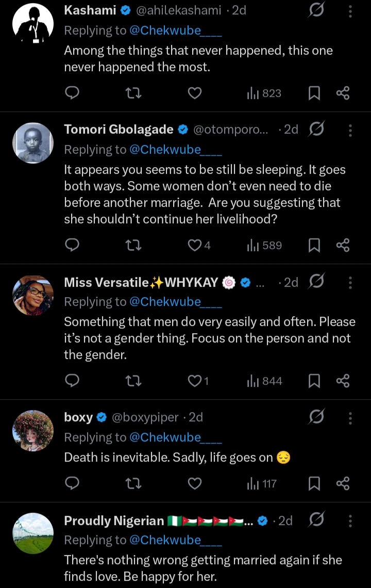This screenshot has height=588, width=371.
Task: Open Grok icon on Proudly Nigerian's tweet
Action: 316,520
